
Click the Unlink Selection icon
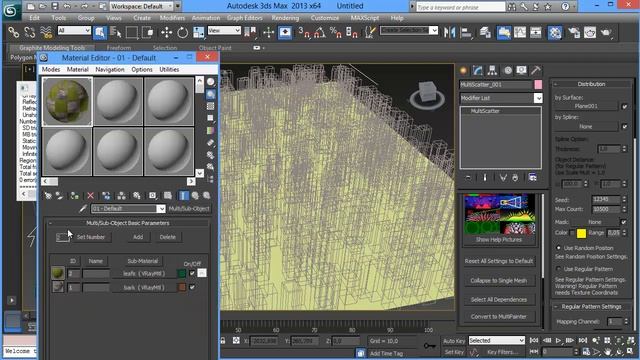(29, 32)
